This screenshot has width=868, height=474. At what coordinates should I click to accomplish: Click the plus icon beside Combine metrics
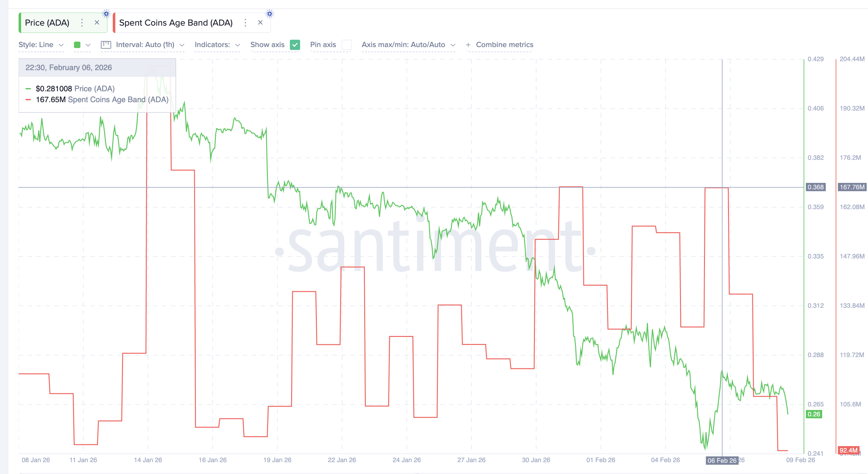pos(468,45)
